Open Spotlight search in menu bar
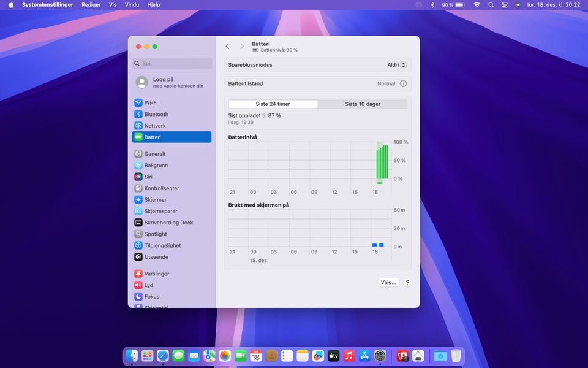 (x=491, y=5)
